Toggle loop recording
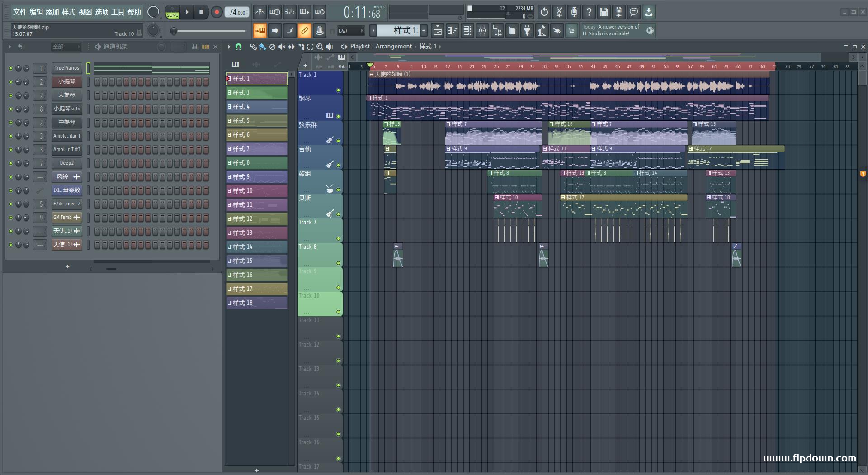Image resolution: width=868 pixels, height=475 pixels. point(320,12)
